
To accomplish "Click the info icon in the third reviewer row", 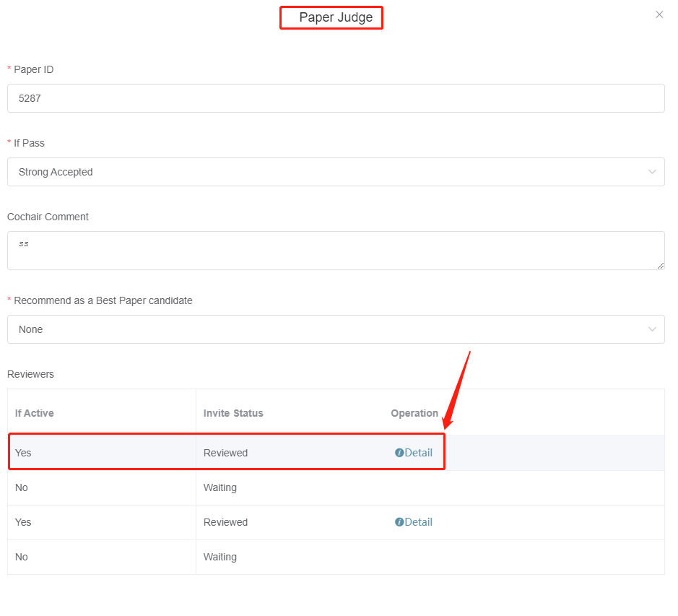I will pyautogui.click(x=399, y=522).
